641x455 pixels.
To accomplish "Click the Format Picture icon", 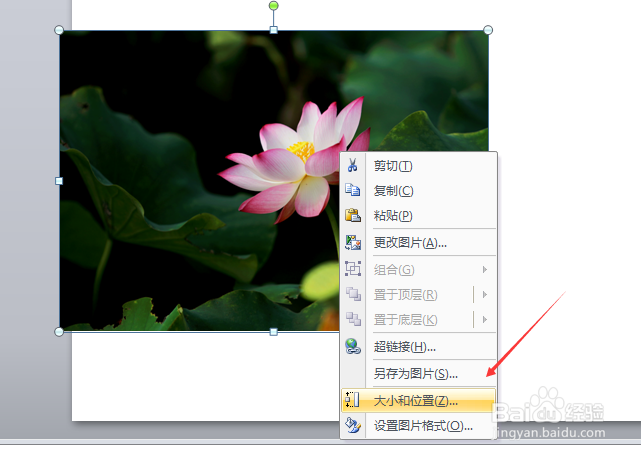I will (x=353, y=425).
